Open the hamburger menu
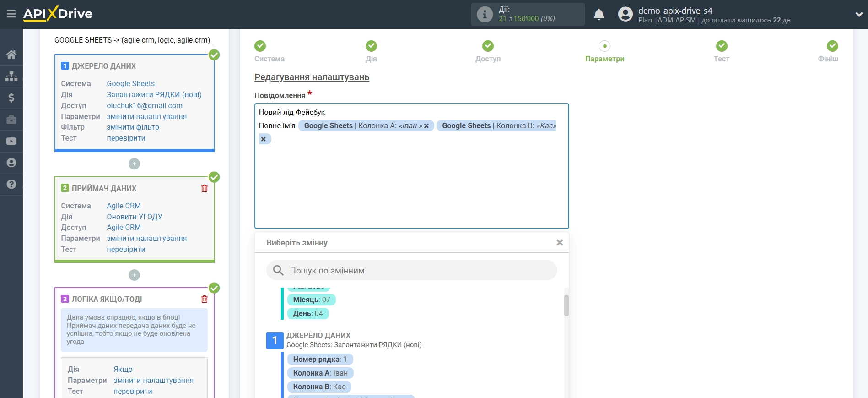This screenshot has width=868, height=398. tap(11, 14)
